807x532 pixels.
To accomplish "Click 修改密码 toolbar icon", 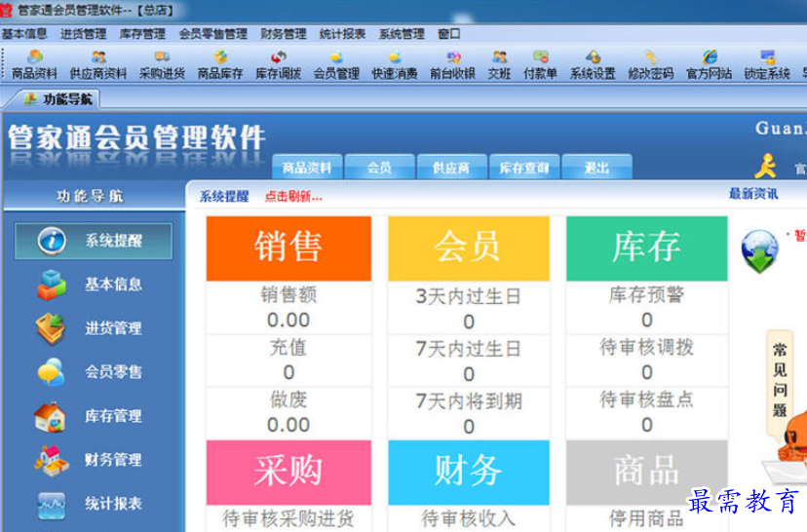I will (650, 64).
